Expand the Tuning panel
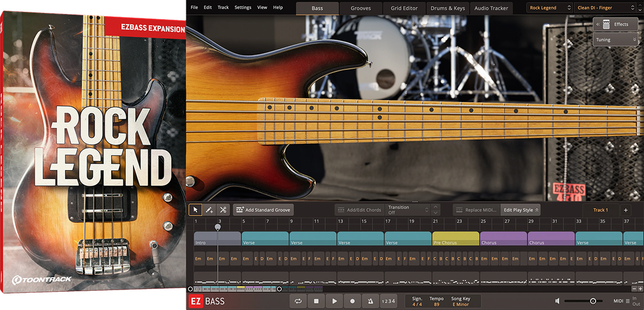 pyautogui.click(x=615, y=40)
